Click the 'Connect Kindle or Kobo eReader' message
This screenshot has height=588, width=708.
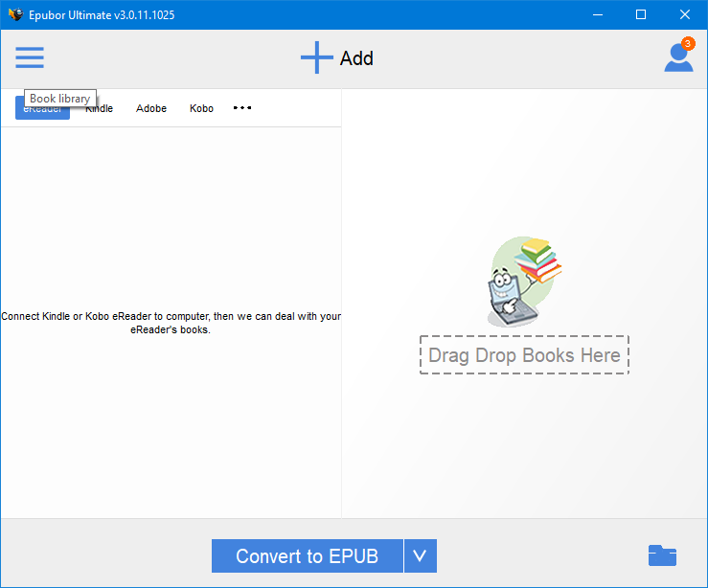click(171, 323)
